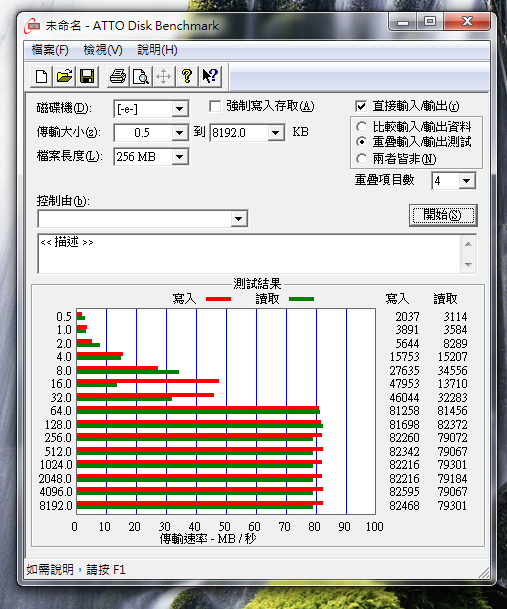Select 比較輸入/輸出資料 radio option
The width and height of the screenshot is (507, 609).
[361, 127]
